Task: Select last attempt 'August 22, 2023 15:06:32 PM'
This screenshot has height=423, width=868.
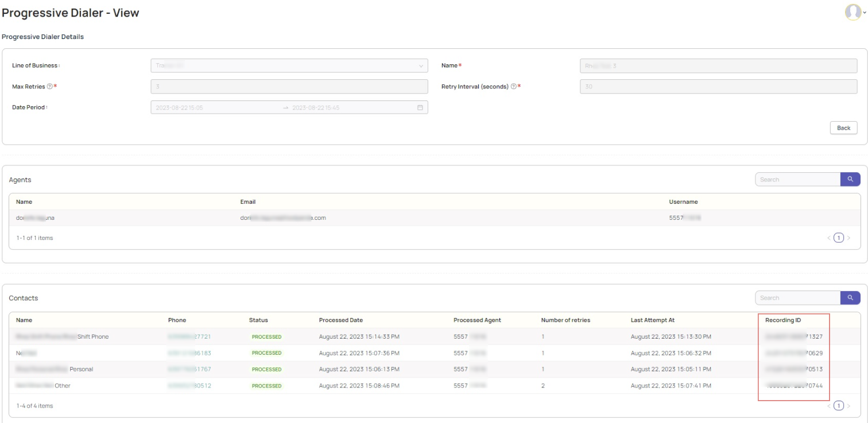Action: [671, 353]
